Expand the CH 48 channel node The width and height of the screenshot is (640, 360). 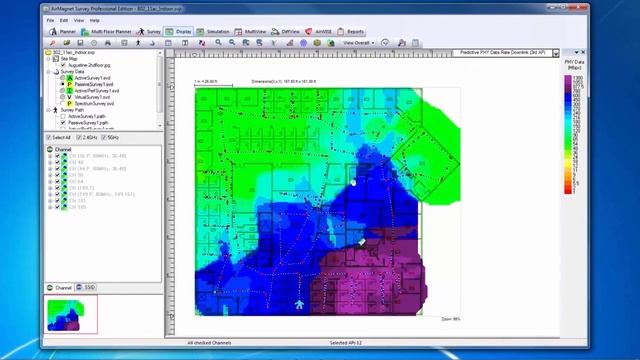point(50,162)
